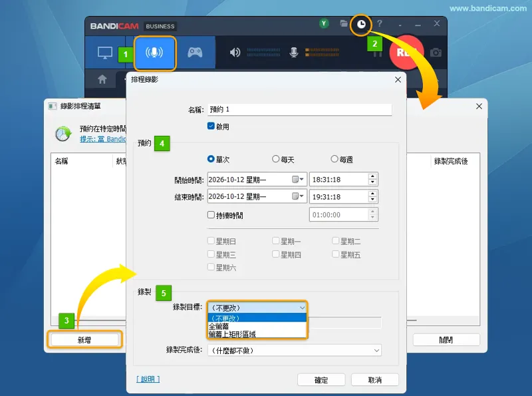Cancel the dialog with 取消
This screenshot has width=532, height=396.
[x=375, y=380]
